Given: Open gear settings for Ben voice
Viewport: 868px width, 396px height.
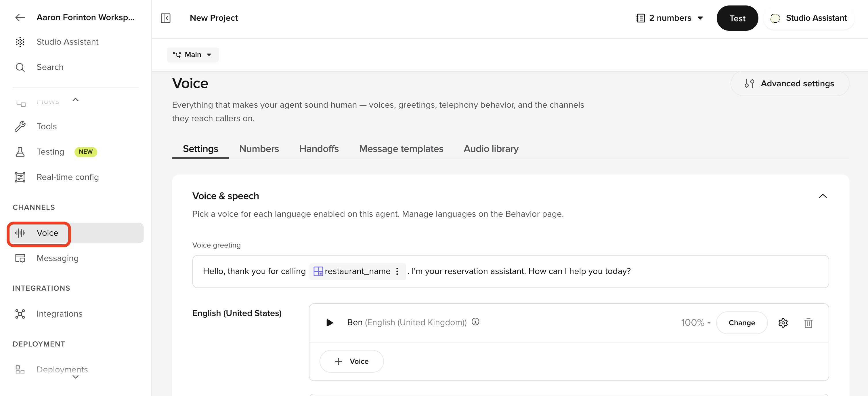Looking at the screenshot, I should [x=783, y=323].
